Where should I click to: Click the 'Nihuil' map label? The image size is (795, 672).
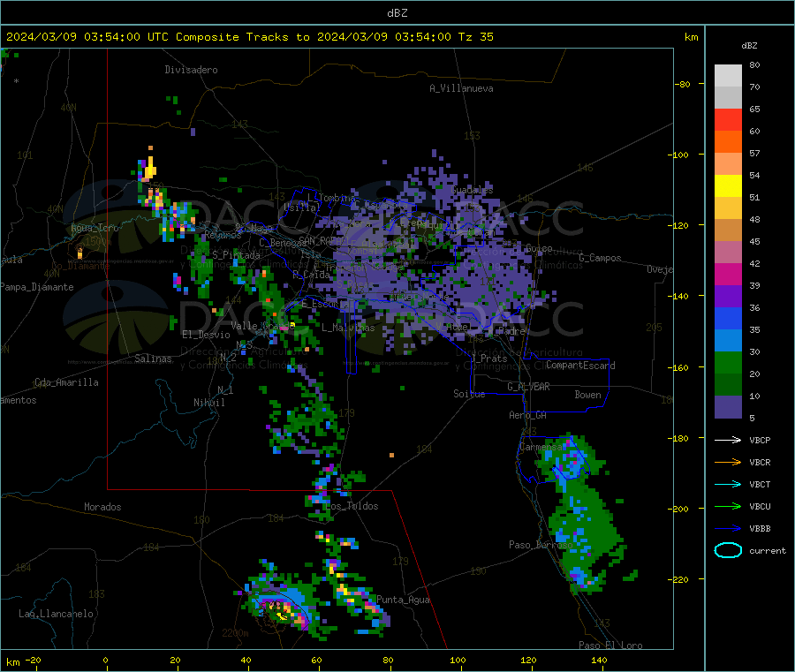point(208,403)
